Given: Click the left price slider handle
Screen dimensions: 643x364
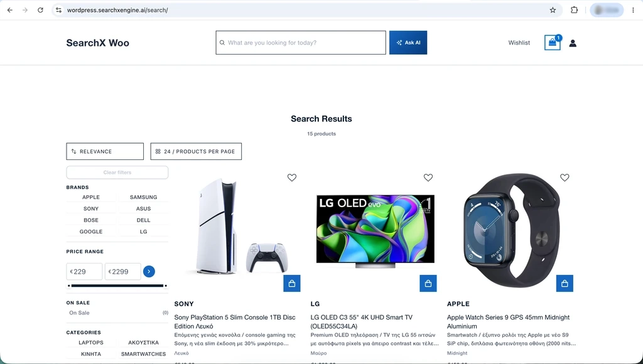Looking at the screenshot, I should pos(69,286).
